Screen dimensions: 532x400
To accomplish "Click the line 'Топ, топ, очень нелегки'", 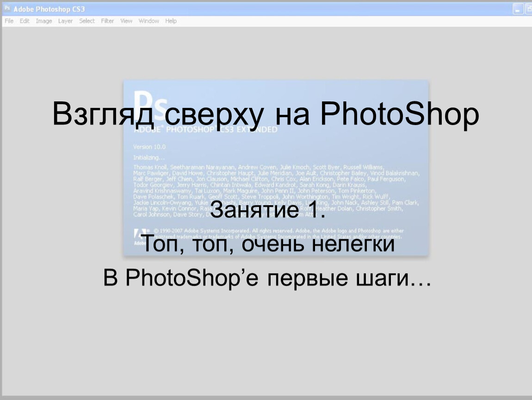I will [x=268, y=244].
